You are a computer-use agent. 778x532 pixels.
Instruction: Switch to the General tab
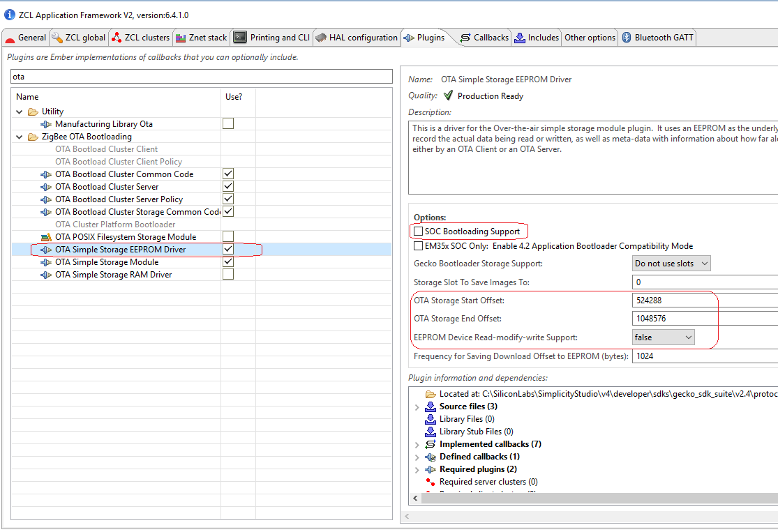(26, 38)
